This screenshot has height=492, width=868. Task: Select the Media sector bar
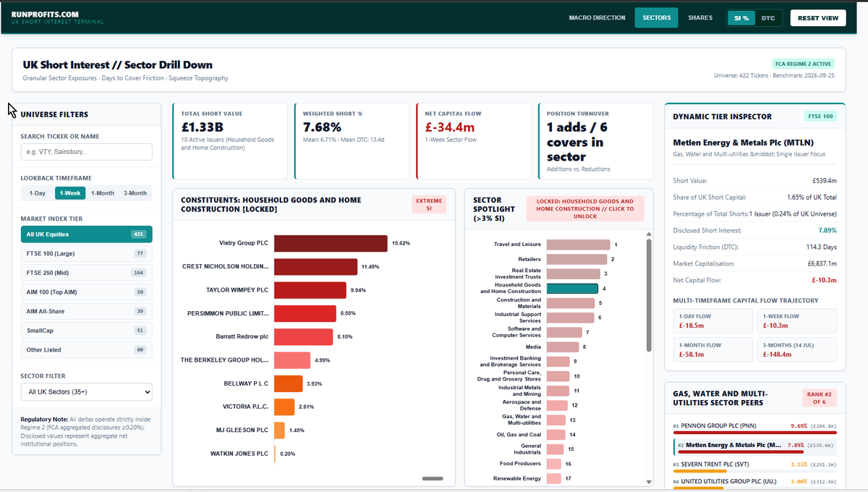(x=563, y=347)
